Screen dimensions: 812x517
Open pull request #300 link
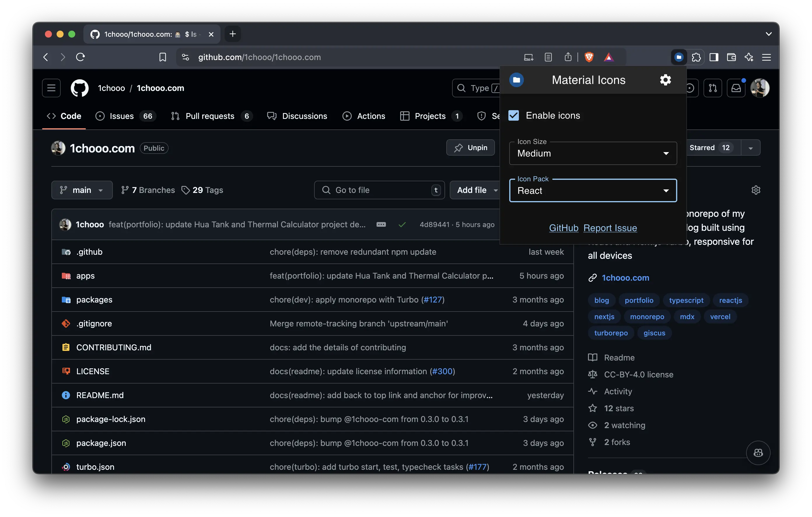tap(442, 371)
